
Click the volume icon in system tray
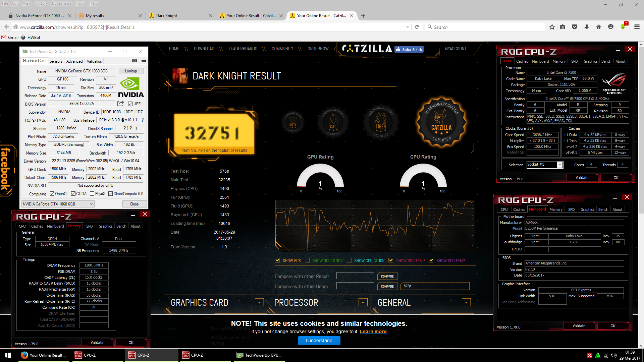(x=614, y=355)
